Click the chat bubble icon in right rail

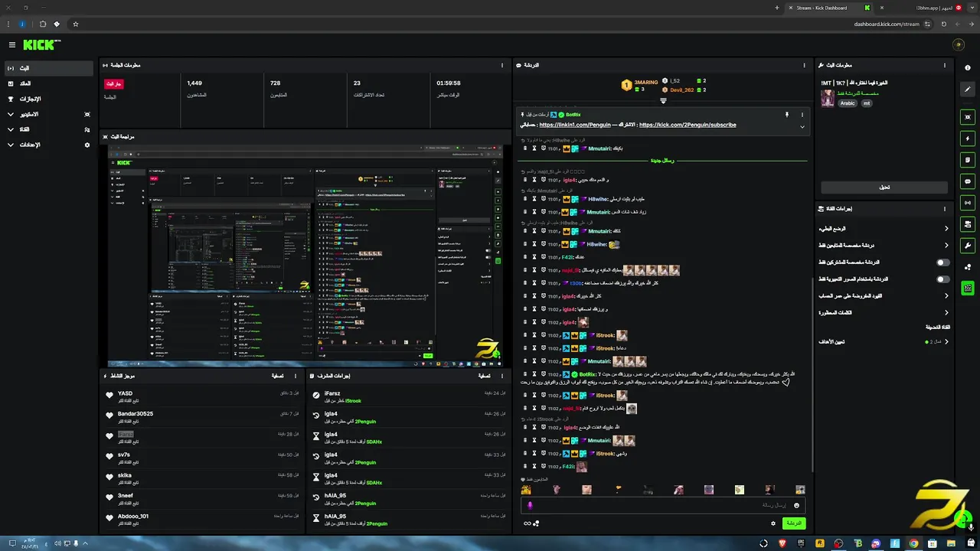pyautogui.click(x=968, y=181)
